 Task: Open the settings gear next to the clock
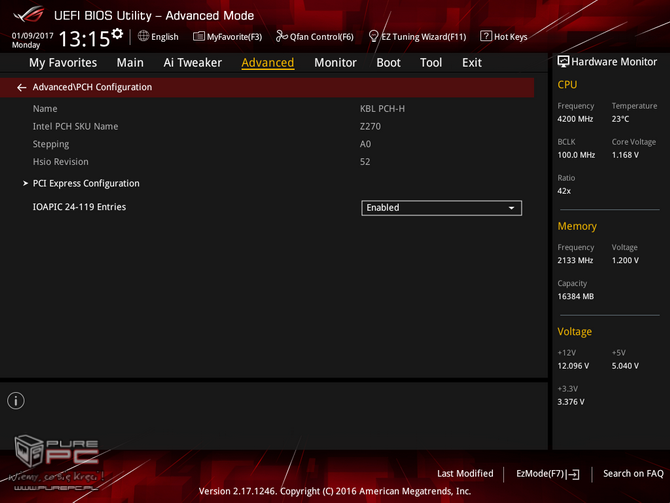[x=117, y=33]
